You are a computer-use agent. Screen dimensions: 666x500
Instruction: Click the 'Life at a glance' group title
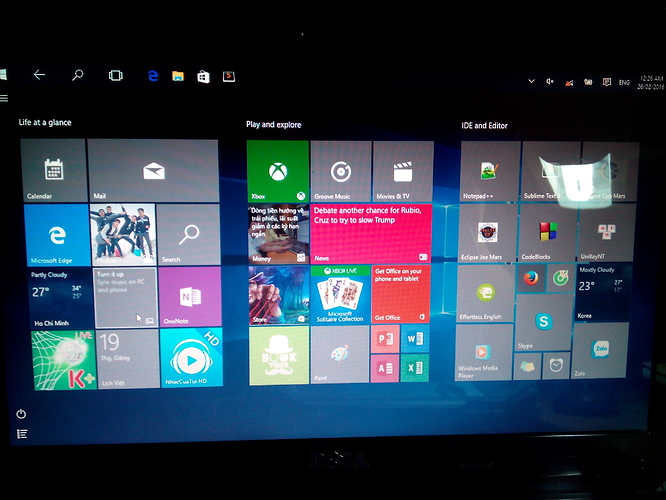[45, 122]
